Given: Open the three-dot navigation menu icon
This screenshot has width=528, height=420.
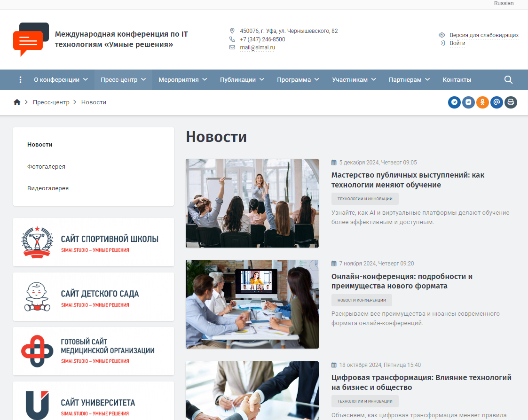Looking at the screenshot, I should [20, 80].
